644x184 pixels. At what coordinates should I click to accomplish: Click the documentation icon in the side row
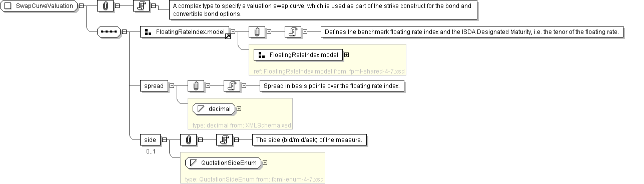[224, 139]
